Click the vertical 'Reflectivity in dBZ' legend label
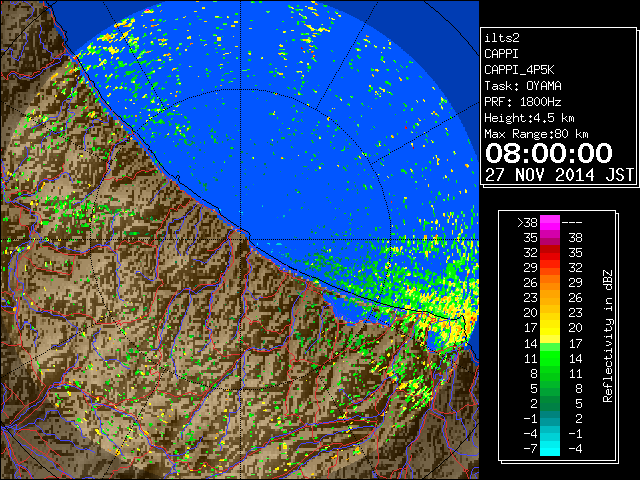This screenshot has height=480, width=640. click(x=608, y=336)
